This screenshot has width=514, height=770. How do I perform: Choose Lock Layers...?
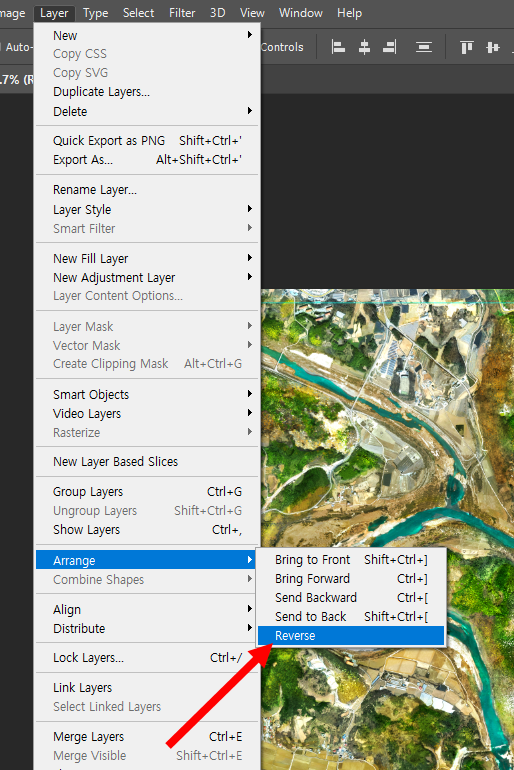point(147,658)
